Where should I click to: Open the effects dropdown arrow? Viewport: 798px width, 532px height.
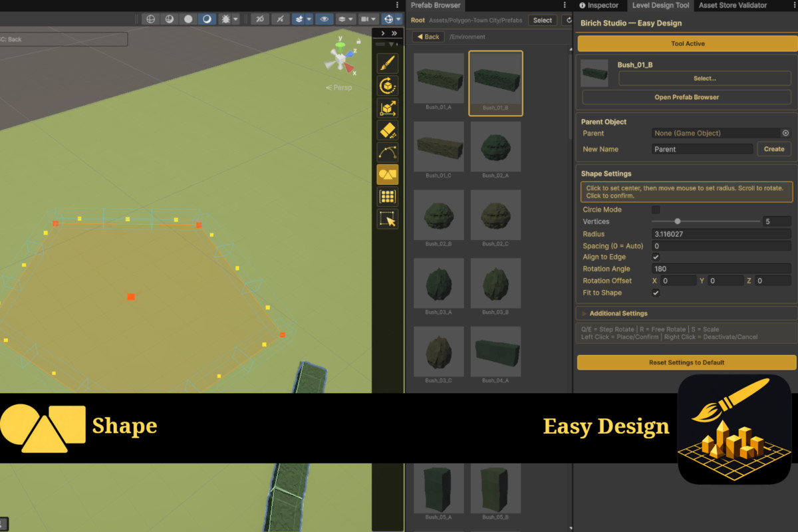(x=309, y=19)
